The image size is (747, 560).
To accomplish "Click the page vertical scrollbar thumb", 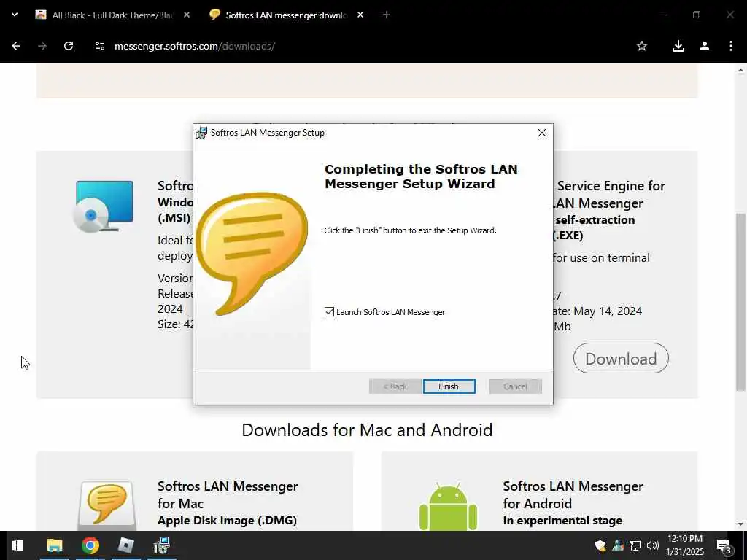I will click(x=741, y=301).
